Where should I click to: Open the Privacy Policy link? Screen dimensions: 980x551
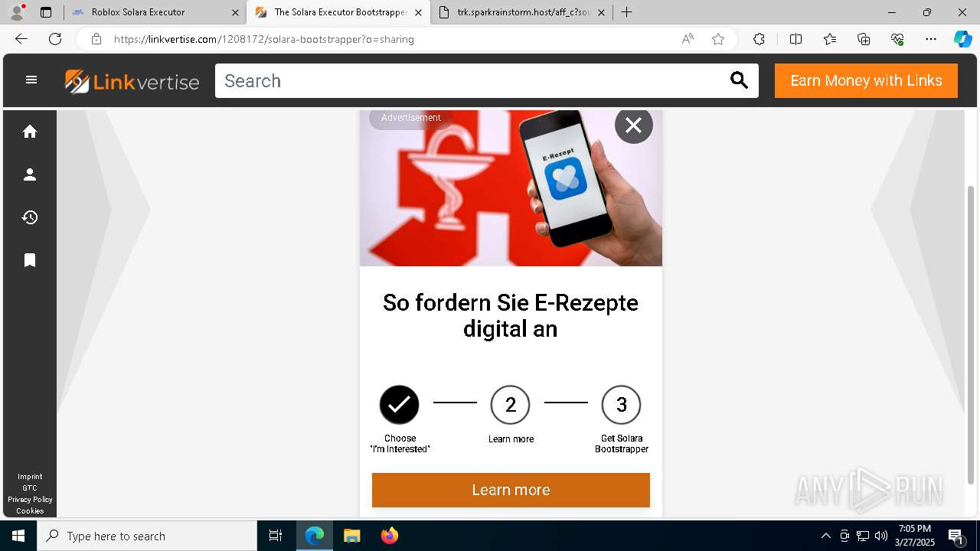[30, 500]
